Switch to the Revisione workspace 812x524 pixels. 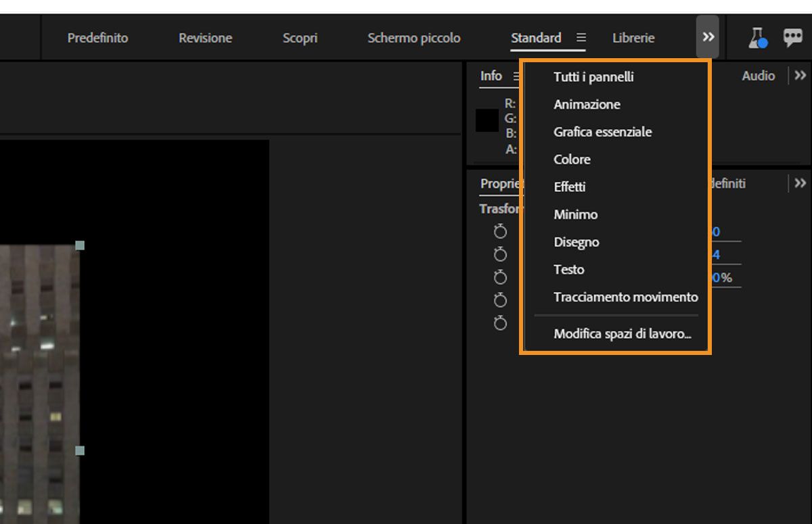point(205,38)
